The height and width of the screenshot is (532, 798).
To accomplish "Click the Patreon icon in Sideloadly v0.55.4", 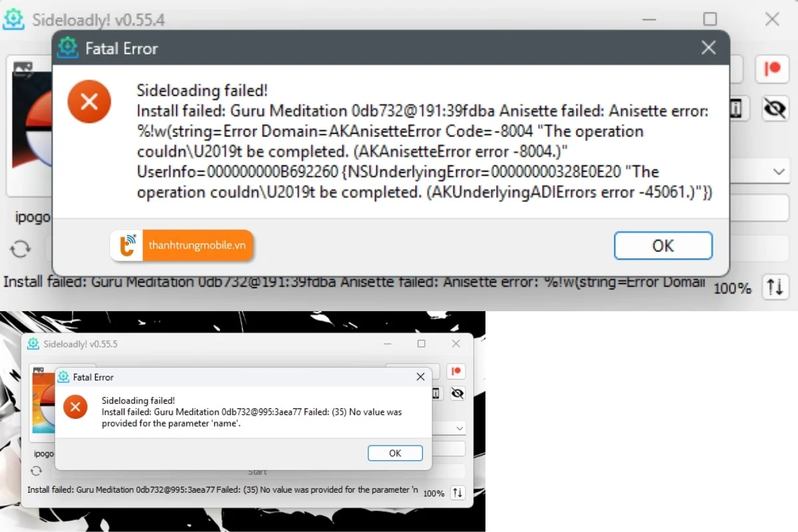I will click(772, 69).
